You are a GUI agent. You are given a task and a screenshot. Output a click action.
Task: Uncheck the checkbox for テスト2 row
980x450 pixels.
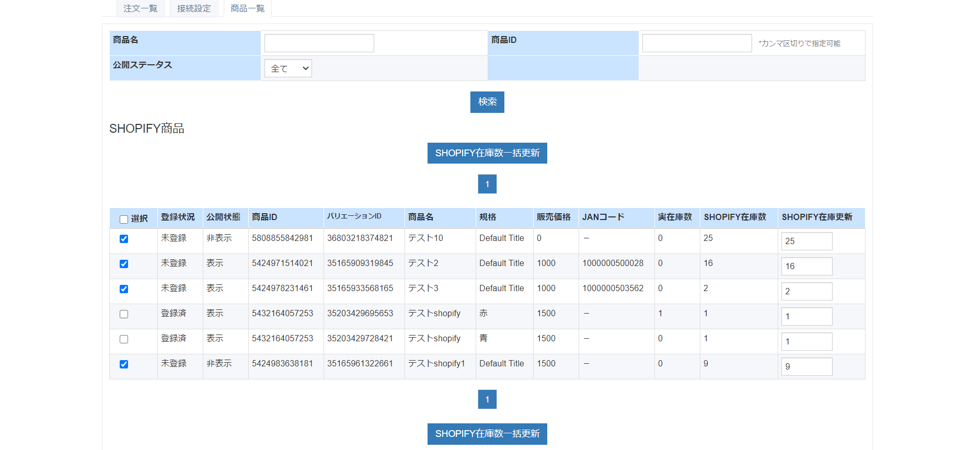click(124, 264)
